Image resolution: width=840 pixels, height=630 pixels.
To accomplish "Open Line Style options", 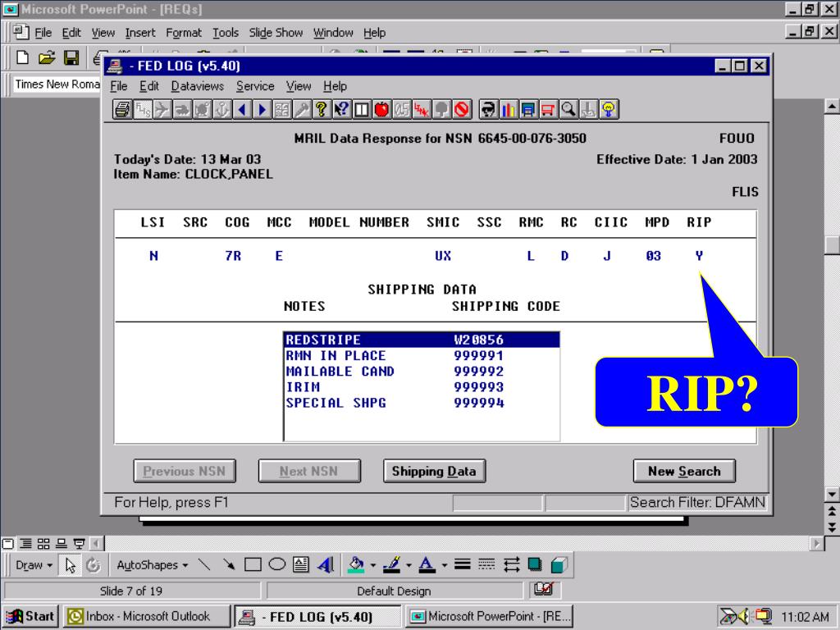I will point(463,564).
